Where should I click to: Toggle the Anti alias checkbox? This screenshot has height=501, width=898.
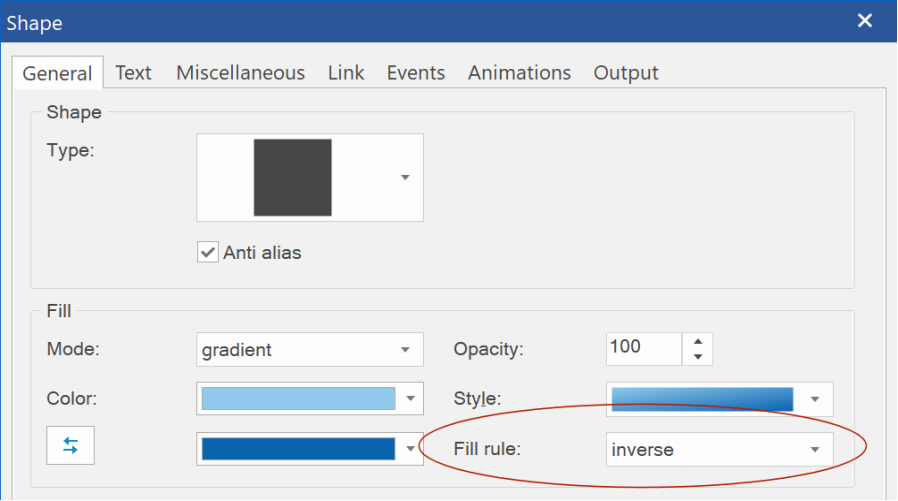click(207, 252)
